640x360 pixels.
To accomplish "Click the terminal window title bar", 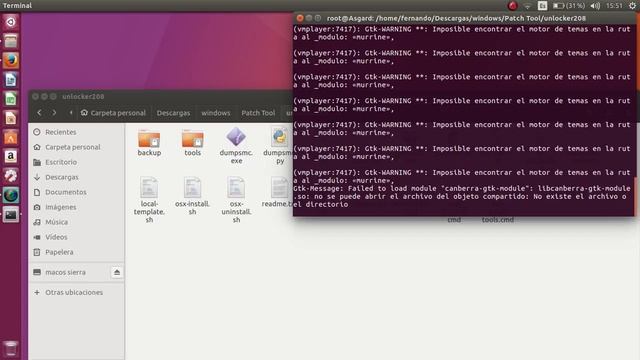I will (x=464, y=18).
